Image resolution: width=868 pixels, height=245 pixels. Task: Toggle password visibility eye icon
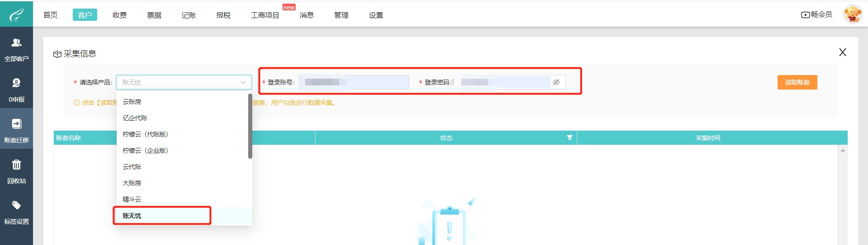pos(556,82)
